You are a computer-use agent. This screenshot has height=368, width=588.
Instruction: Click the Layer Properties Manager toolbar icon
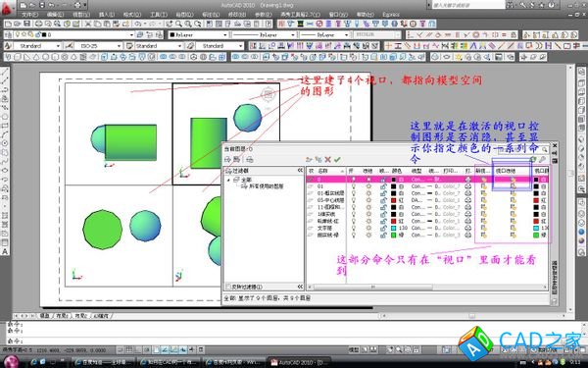8,35
